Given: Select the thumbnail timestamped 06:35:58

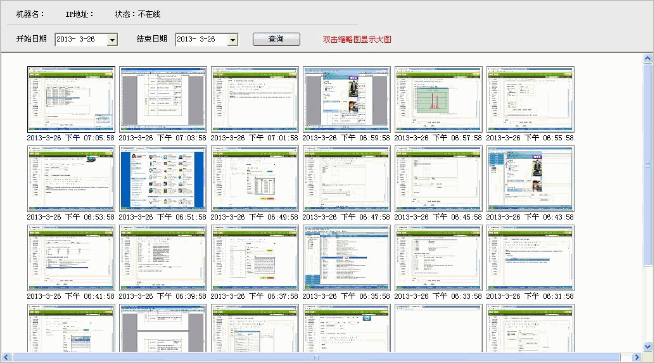Looking at the screenshot, I should click(347, 258).
